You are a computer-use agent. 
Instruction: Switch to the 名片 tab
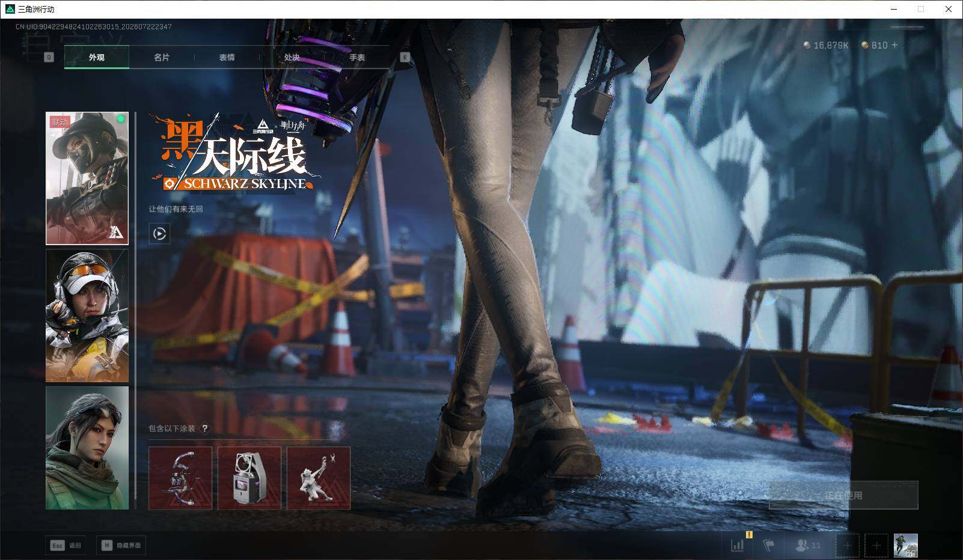pyautogui.click(x=162, y=57)
